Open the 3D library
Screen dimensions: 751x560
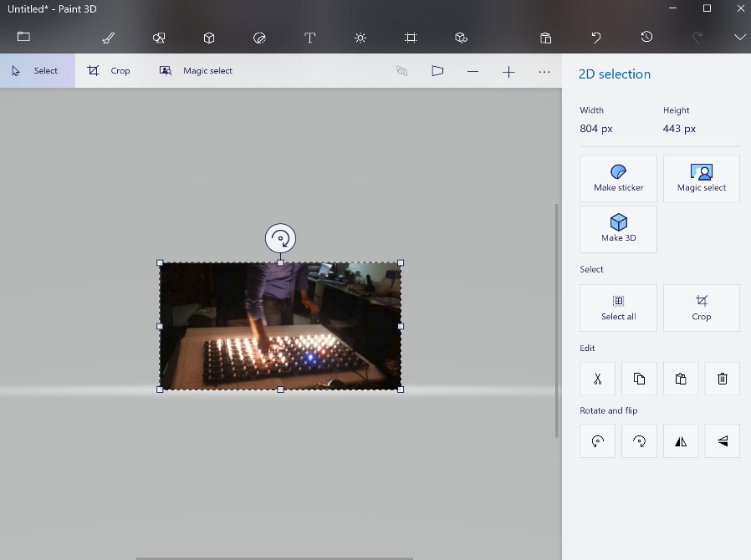(x=461, y=38)
